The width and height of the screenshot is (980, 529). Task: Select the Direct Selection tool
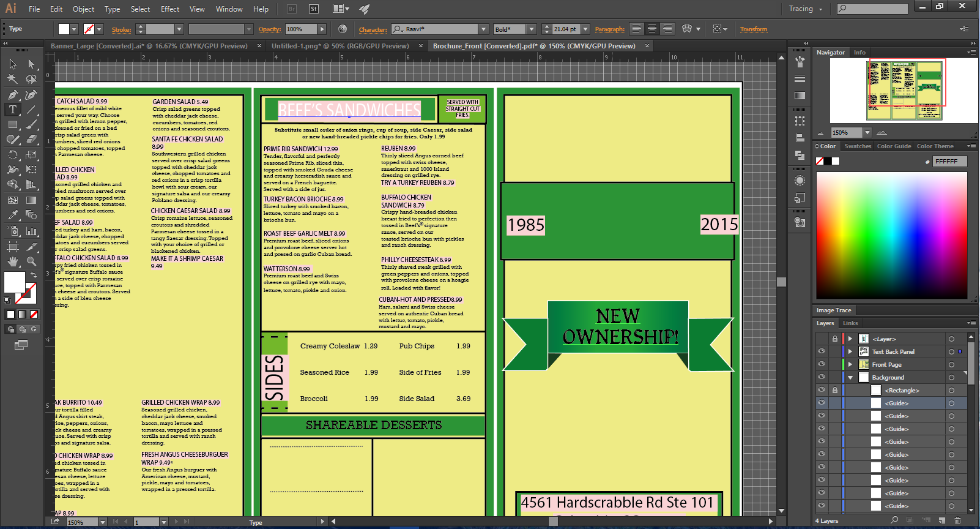31,64
